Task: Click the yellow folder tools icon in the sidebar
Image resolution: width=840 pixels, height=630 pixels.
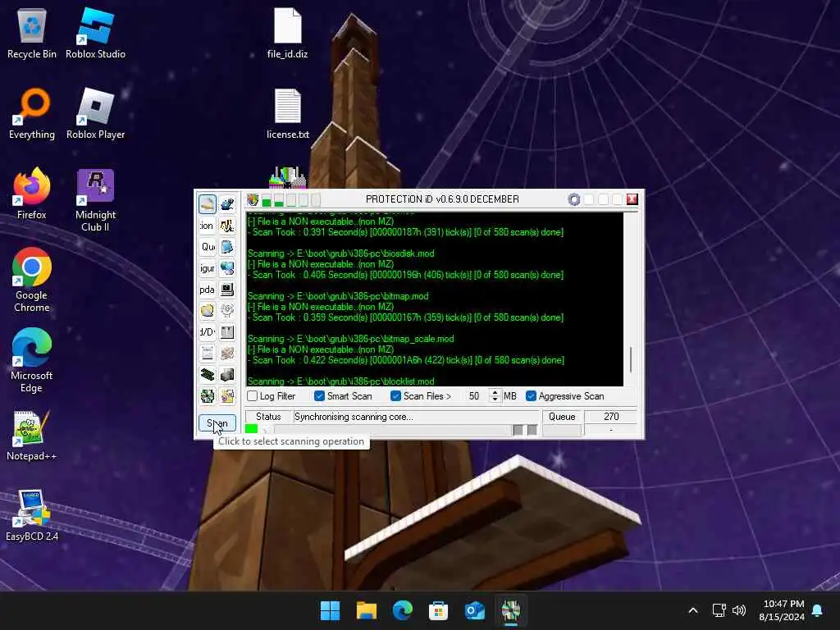Action: point(227,396)
